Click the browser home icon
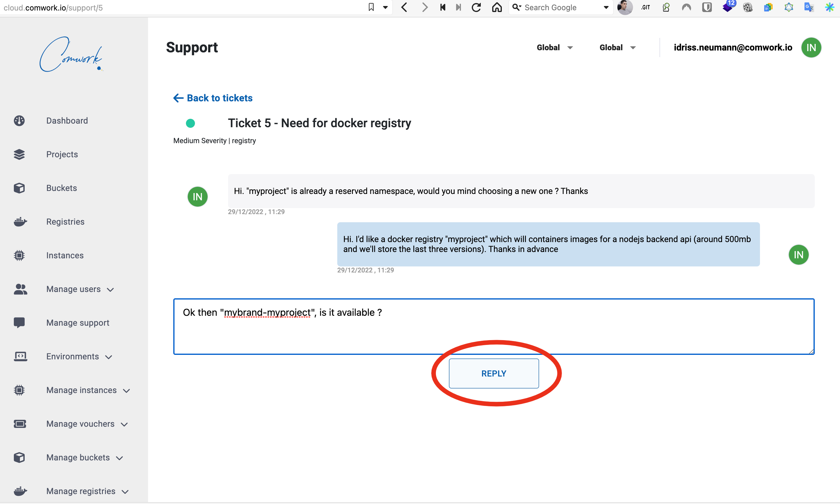 497,8
